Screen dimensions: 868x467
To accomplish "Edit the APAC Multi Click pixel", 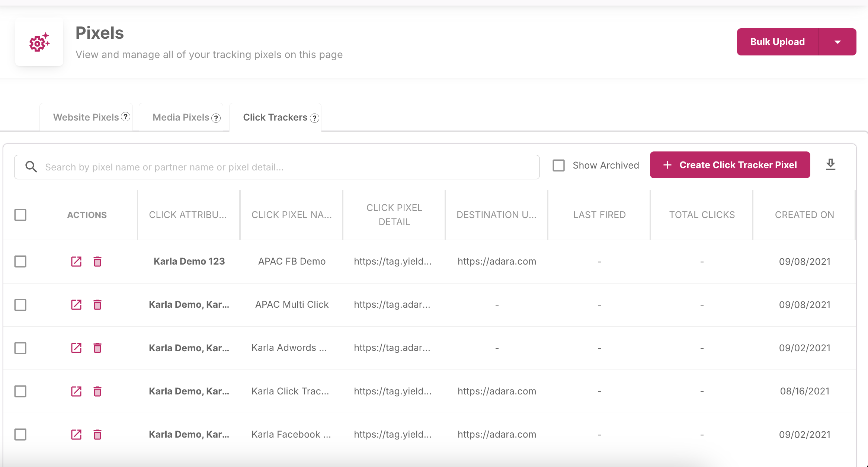I will (76, 305).
